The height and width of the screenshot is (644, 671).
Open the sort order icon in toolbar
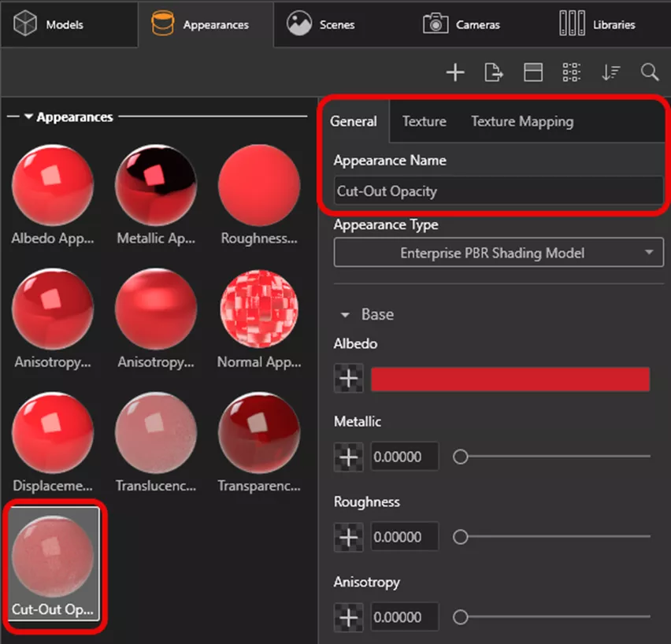610,72
